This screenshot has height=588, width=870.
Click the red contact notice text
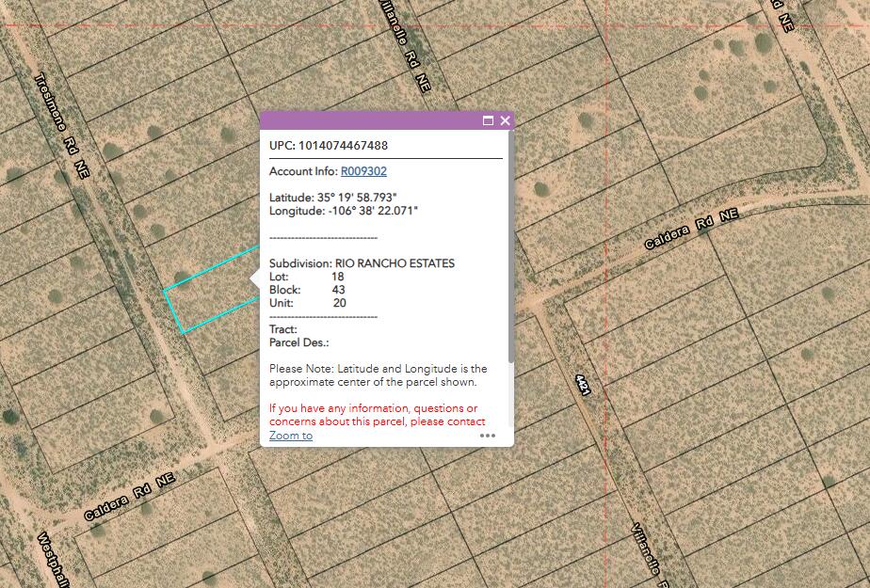pyautogui.click(x=377, y=415)
